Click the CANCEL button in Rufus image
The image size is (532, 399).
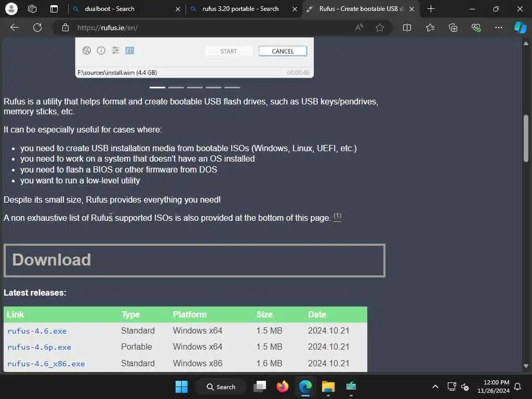point(283,51)
